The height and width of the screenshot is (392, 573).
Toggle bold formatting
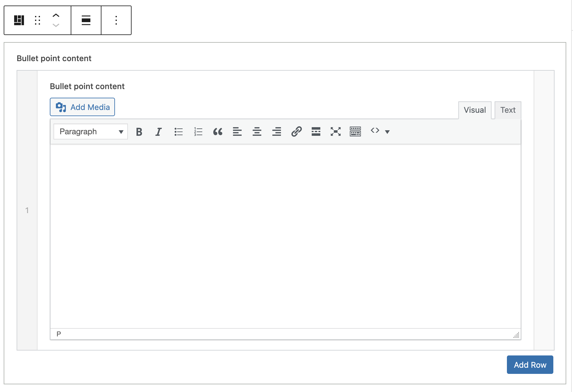coord(139,132)
